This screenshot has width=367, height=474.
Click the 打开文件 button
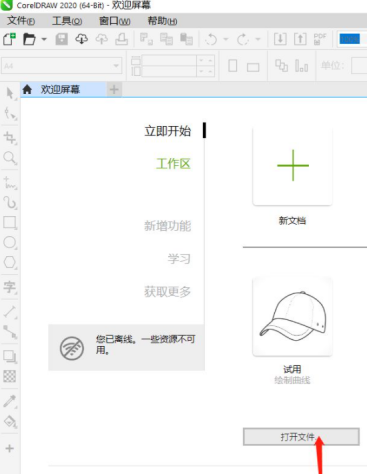301,437
